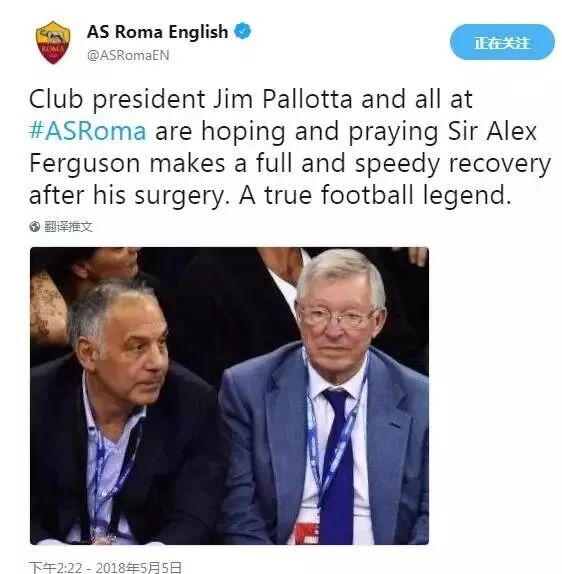Click the blue verified badge
This screenshot has height=574, width=562.
tap(242, 31)
